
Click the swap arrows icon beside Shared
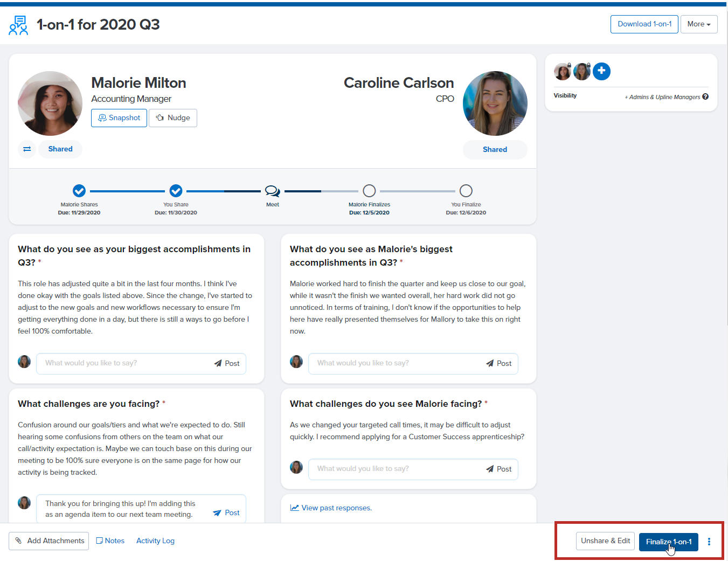click(x=27, y=149)
